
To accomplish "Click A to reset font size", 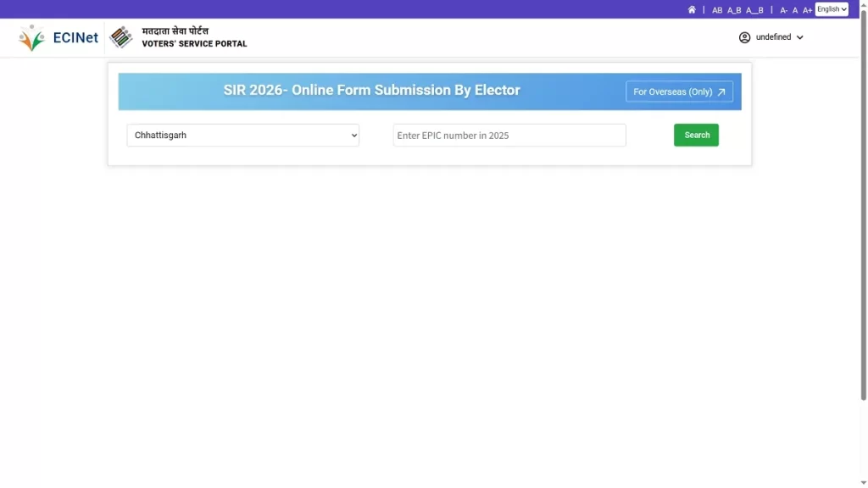I will [x=794, y=9].
